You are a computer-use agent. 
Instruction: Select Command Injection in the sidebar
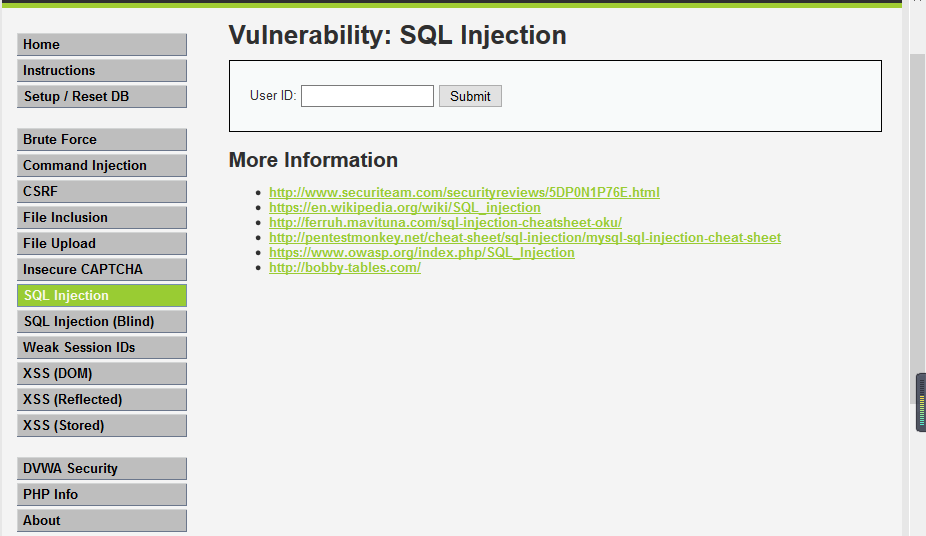click(101, 166)
